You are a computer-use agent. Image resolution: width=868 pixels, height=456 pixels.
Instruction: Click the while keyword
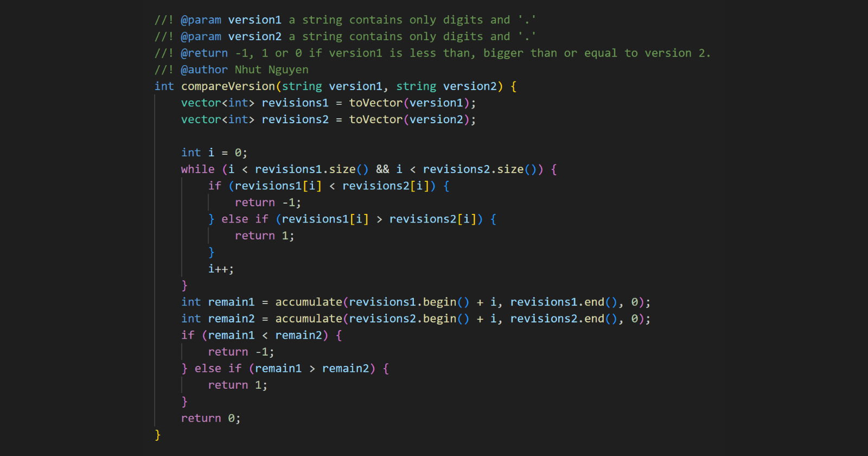197,169
